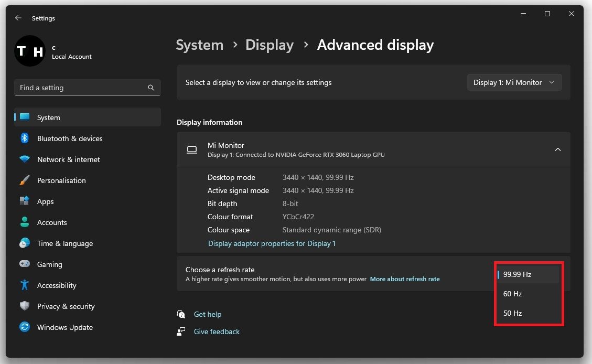Click the Privacy & security shield icon
Image resolution: width=592 pixels, height=364 pixels.
[x=25, y=306]
